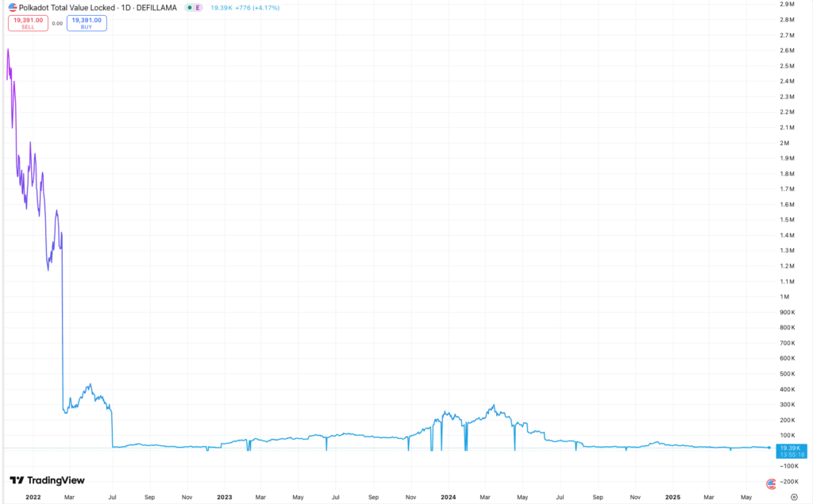Click the 800K price axis label
This screenshot has width=813, height=504.
pos(787,327)
